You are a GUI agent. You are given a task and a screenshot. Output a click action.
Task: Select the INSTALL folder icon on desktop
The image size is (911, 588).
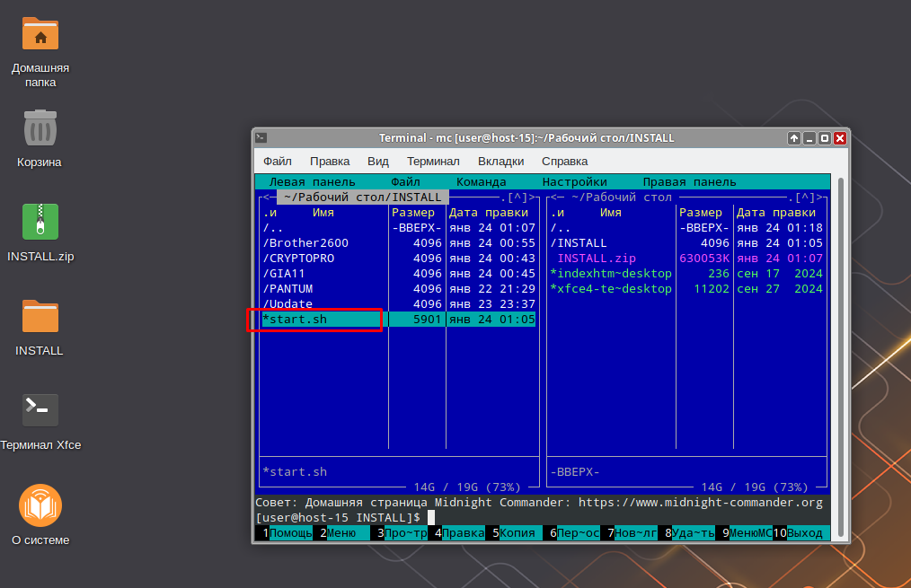[40, 316]
